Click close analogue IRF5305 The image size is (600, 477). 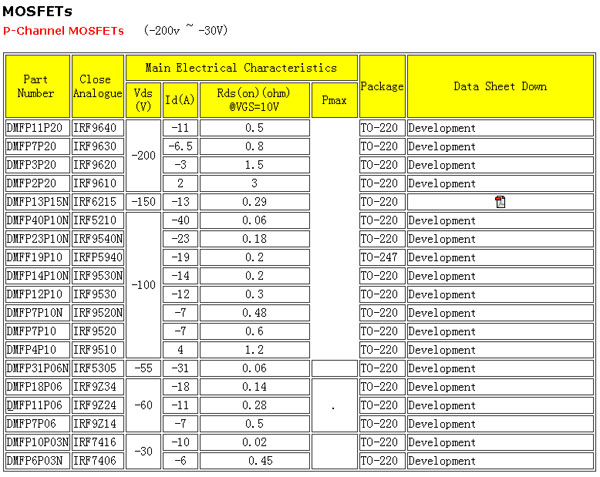click(95, 368)
